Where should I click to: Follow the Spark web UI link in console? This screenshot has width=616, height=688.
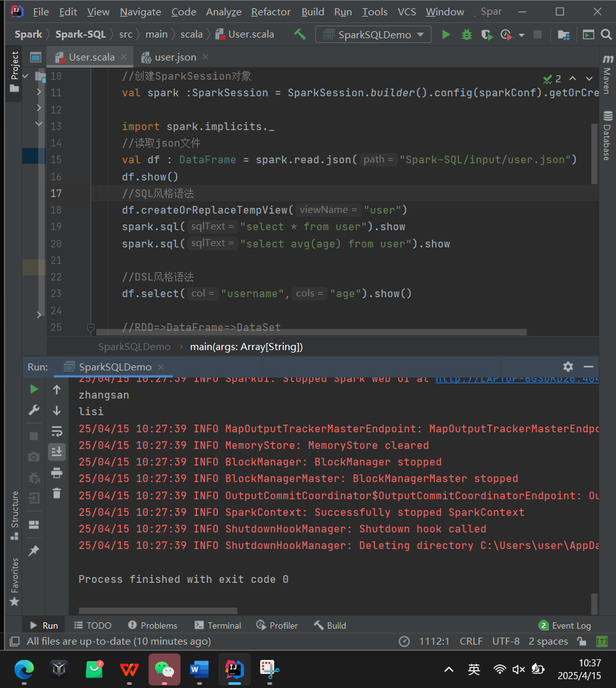517,379
